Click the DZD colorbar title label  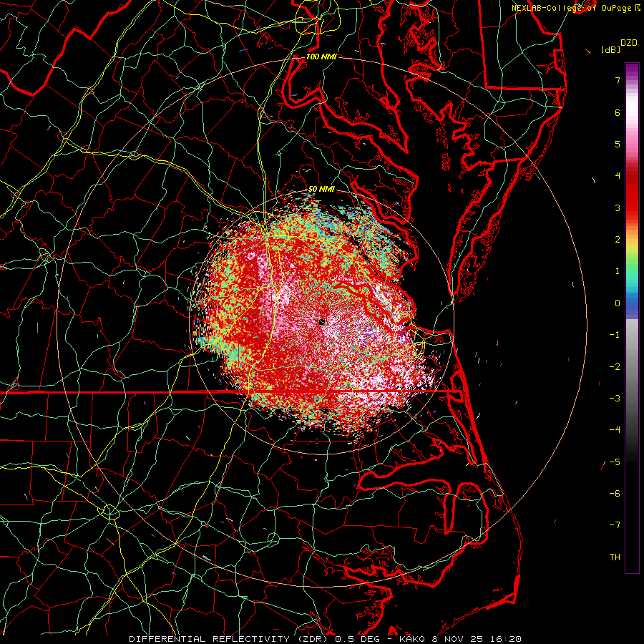[x=629, y=43]
